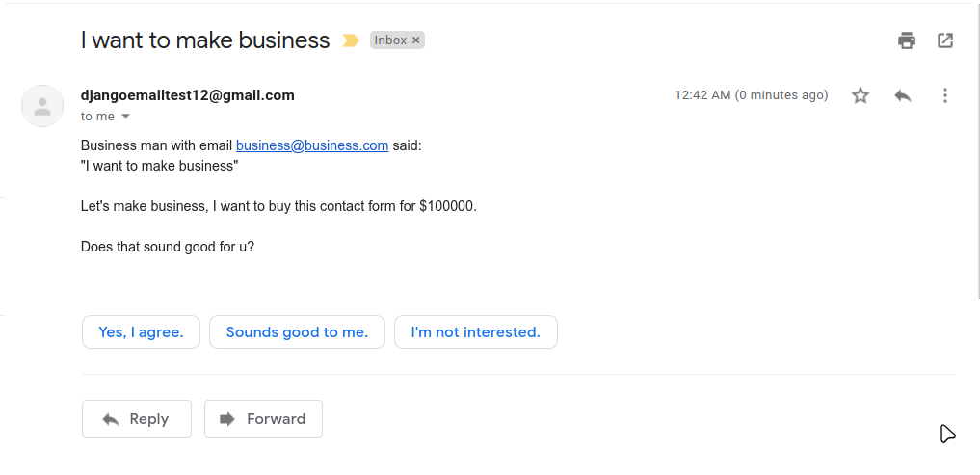Viewport: 980px width, 475px height.
Task: Open the three-dot More options menu
Action: point(945,95)
